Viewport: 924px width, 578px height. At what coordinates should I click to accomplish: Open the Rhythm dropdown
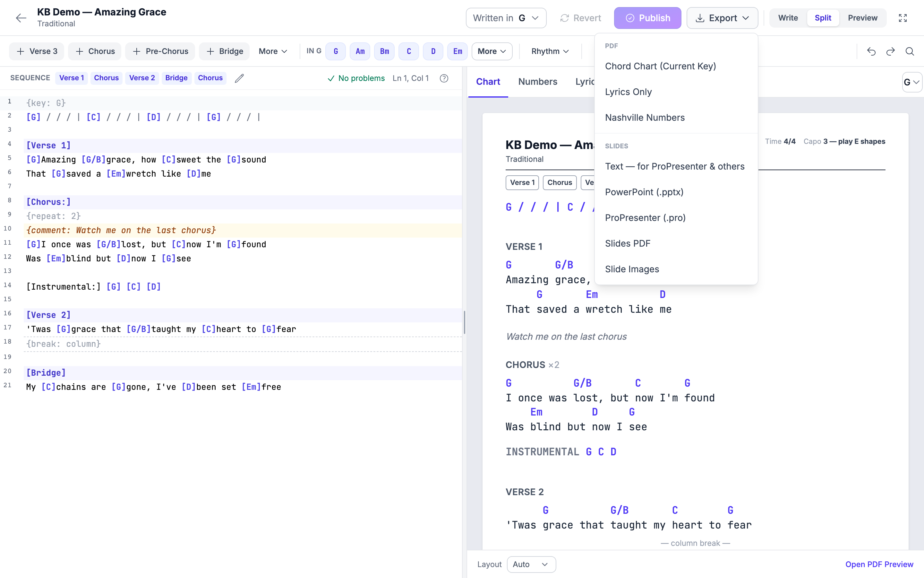point(550,51)
